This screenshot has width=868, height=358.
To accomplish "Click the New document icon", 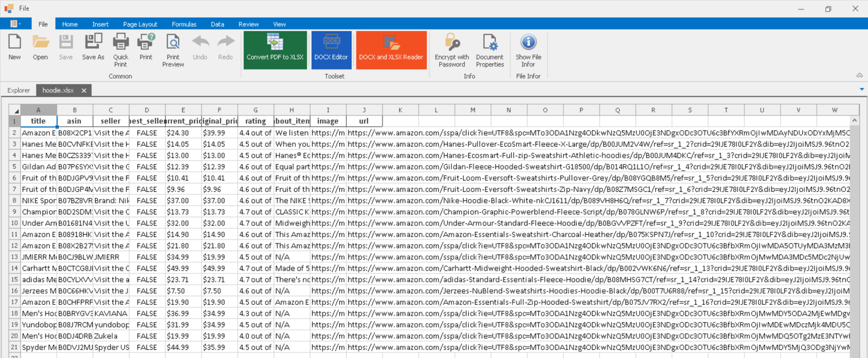I will tap(14, 47).
